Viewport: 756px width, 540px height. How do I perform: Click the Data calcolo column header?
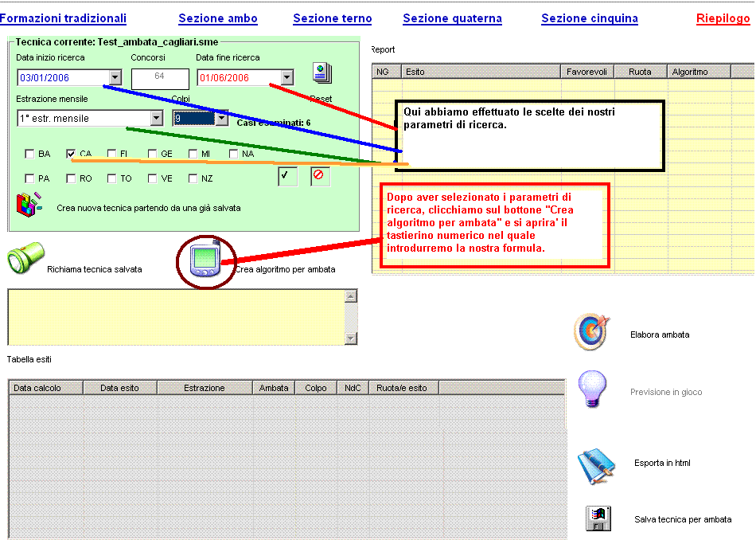point(46,388)
